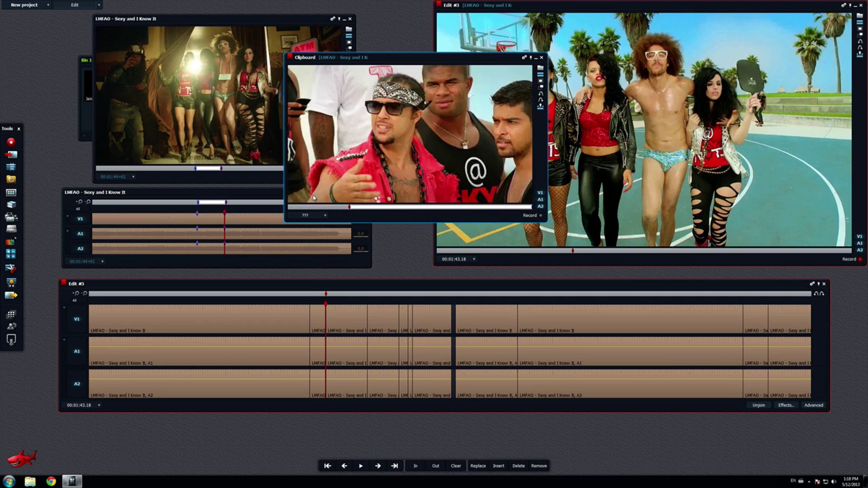Image resolution: width=868 pixels, height=488 pixels.
Task: Click the Insert button
Action: [498, 466]
